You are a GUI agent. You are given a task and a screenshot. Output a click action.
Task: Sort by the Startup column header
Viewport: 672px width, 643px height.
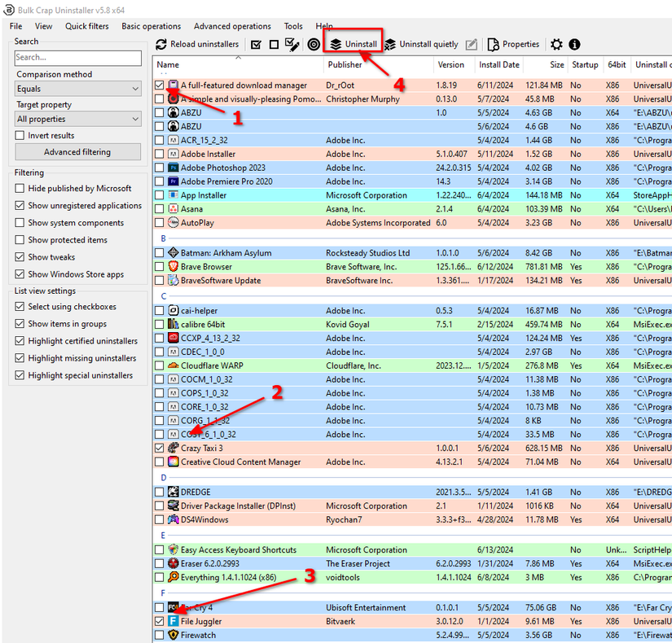[585, 64]
